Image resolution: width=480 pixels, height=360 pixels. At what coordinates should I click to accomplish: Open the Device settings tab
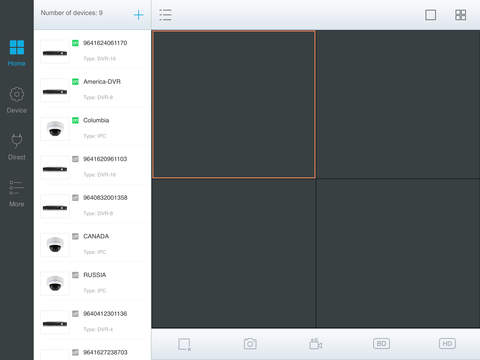(17, 100)
